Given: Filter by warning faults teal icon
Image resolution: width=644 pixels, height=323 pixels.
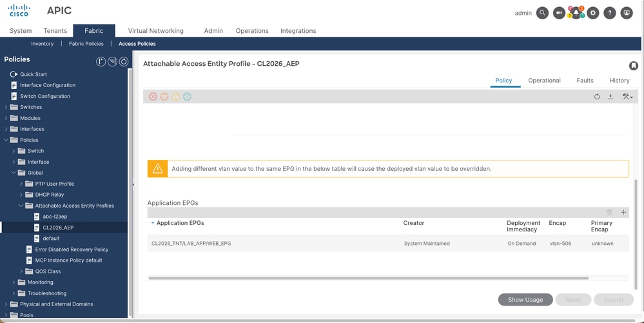Looking at the screenshot, I should [188, 97].
